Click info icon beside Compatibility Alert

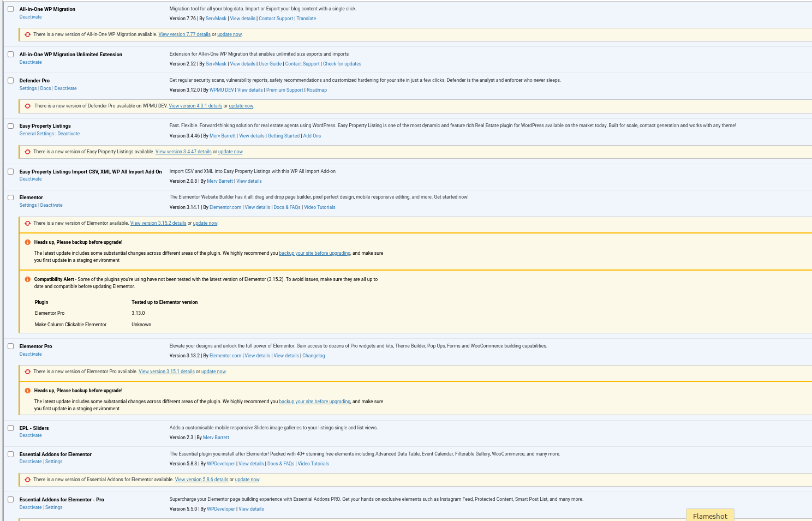pyautogui.click(x=27, y=279)
